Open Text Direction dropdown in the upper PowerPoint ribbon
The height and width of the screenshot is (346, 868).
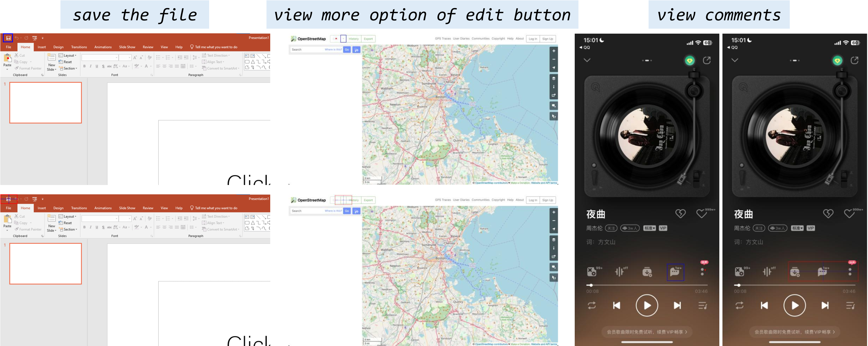[216, 55]
